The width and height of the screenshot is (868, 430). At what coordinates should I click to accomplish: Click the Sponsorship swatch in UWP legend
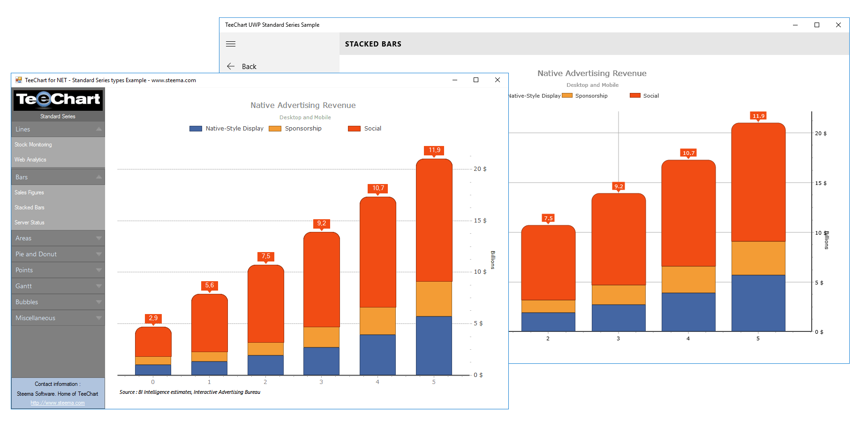point(567,95)
